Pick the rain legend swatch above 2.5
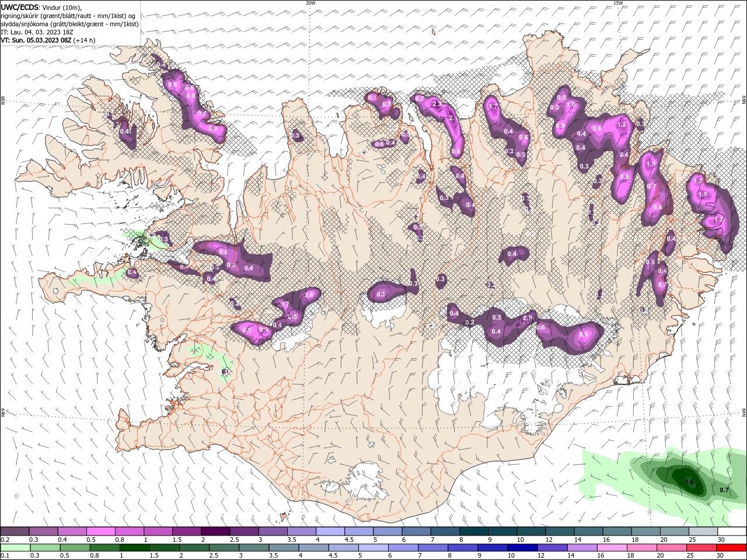The width and height of the screenshot is (747, 560). coord(224,548)
